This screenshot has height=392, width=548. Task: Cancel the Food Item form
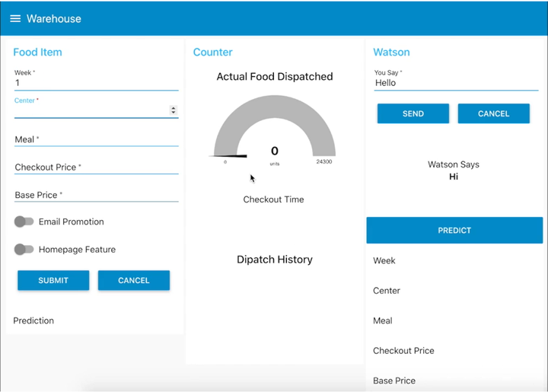coord(134,280)
